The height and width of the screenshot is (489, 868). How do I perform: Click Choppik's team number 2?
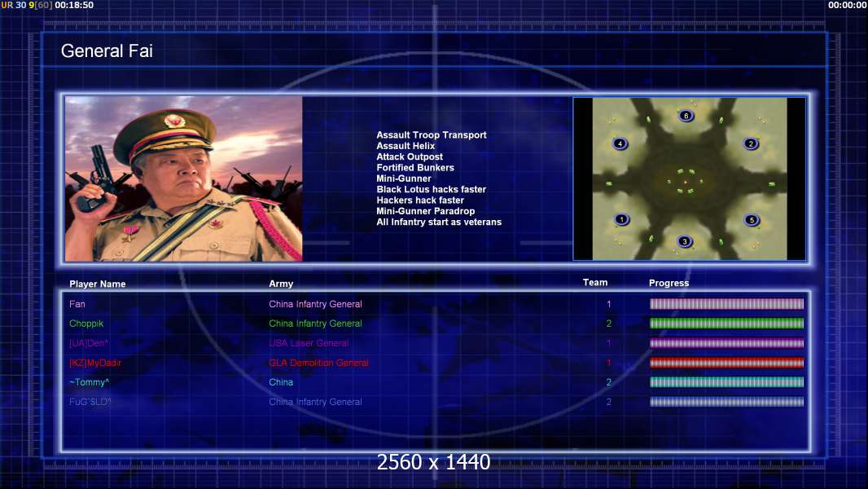pyautogui.click(x=609, y=324)
